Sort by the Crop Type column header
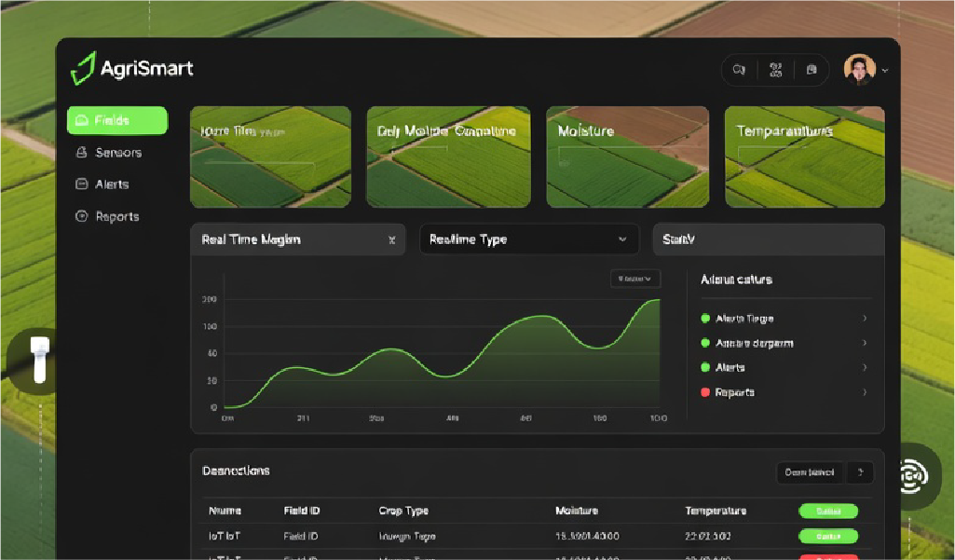The width and height of the screenshot is (955, 560). click(403, 511)
